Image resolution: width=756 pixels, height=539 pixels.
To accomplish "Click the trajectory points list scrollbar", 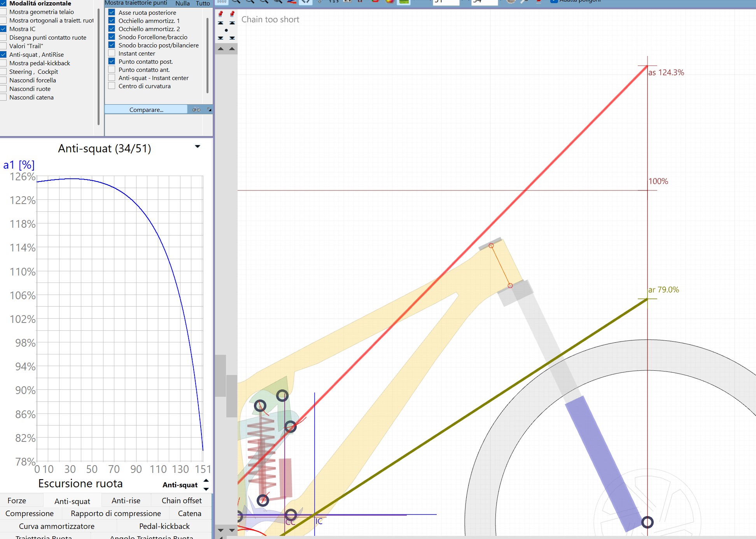I will click(x=207, y=56).
